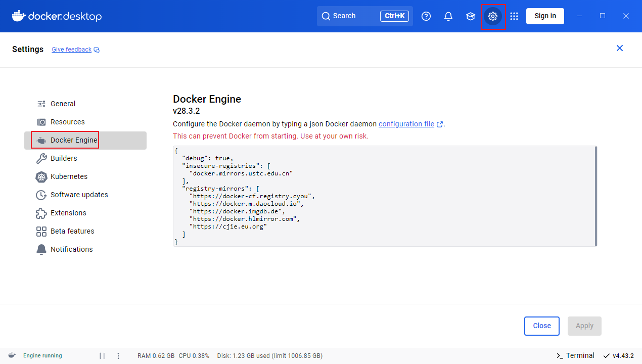Click the Settings gear icon in header
This screenshot has width=642, height=364.
(x=493, y=16)
